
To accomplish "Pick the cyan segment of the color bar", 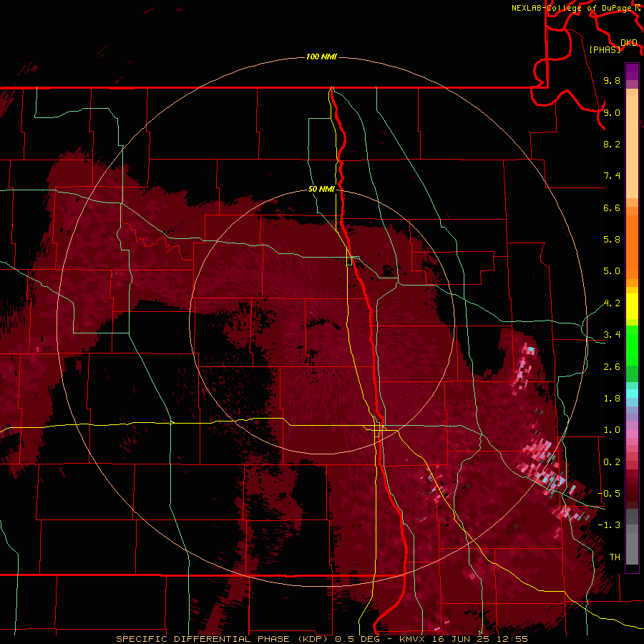I will (632, 393).
